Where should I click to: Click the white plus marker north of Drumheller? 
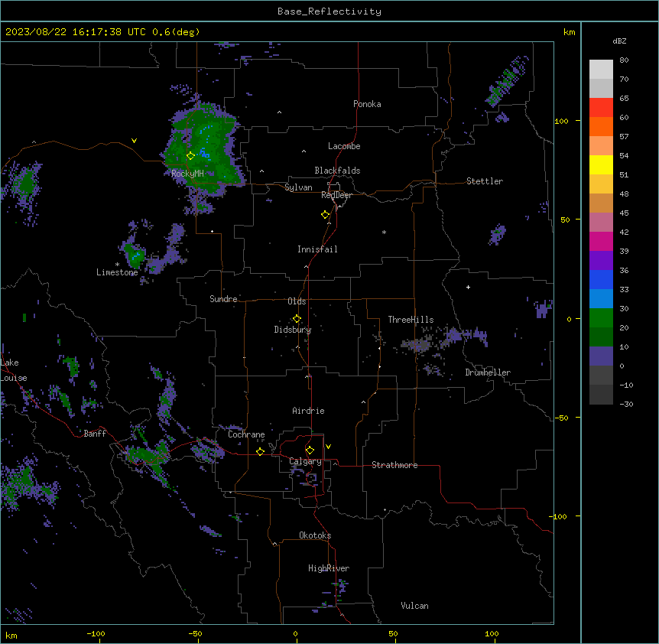tap(468, 287)
